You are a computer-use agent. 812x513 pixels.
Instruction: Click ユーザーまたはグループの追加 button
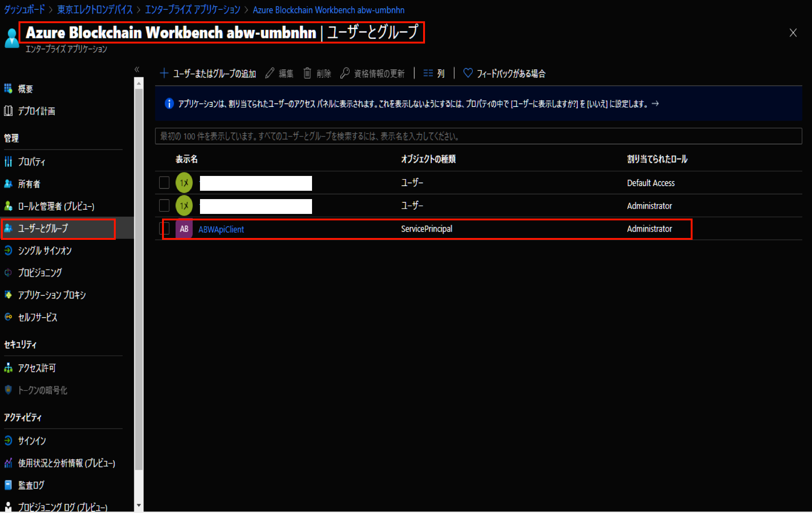click(x=208, y=73)
